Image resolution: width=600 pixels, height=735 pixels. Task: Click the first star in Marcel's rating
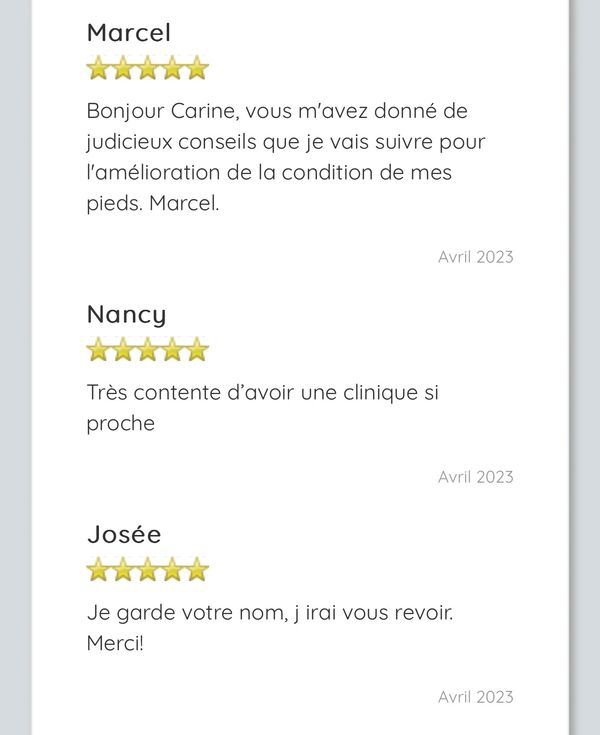[99, 69]
